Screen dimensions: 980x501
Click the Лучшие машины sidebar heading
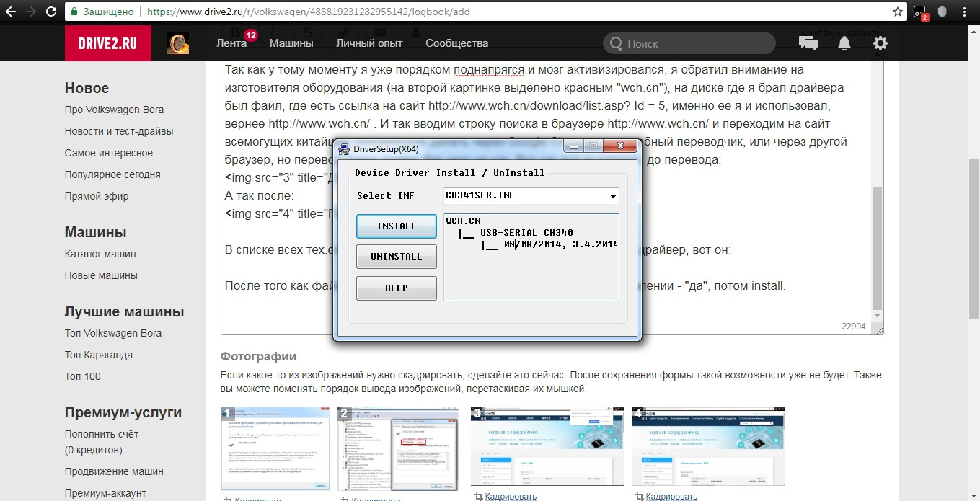point(125,311)
